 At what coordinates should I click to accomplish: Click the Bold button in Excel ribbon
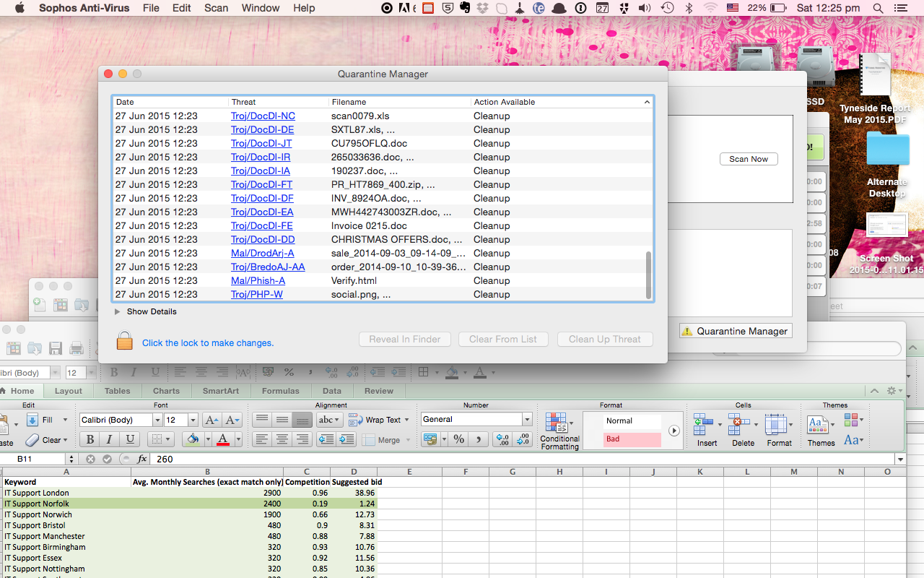(90, 439)
